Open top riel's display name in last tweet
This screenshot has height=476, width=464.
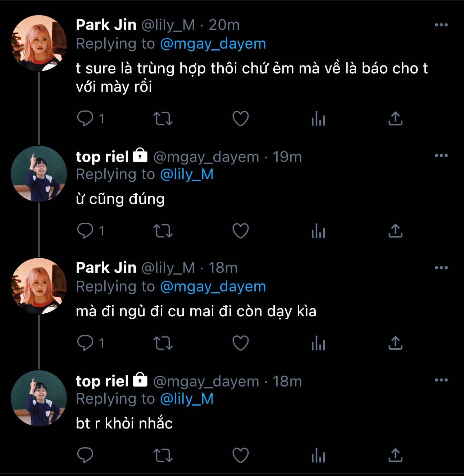[x=102, y=381]
